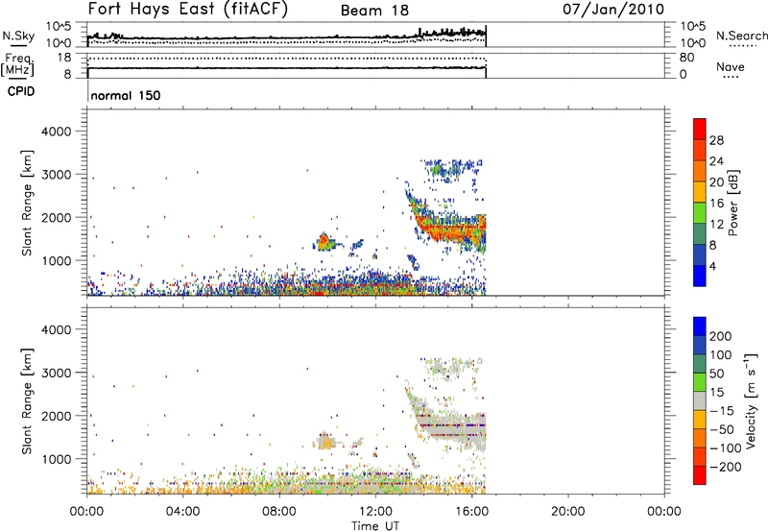Screen dimensions: 768x532
Task: Click the "Time UT" axis title
Action: [x=375, y=526]
